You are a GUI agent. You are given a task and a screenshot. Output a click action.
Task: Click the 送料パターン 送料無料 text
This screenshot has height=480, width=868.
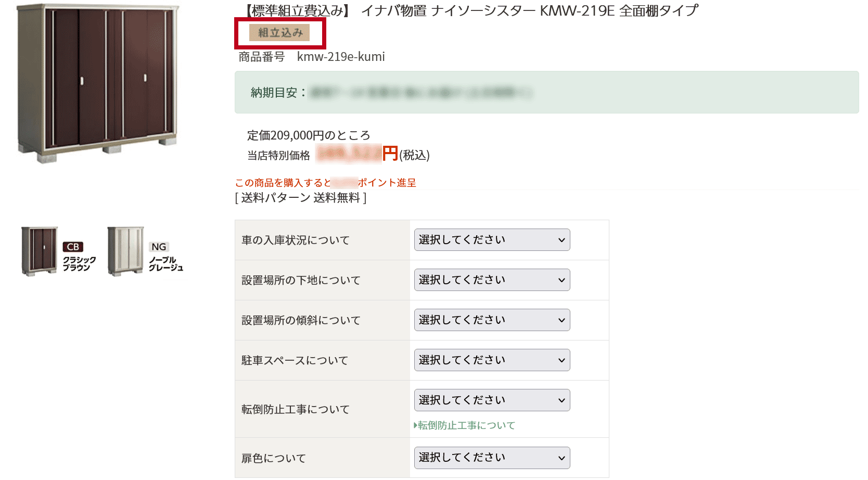click(301, 198)
